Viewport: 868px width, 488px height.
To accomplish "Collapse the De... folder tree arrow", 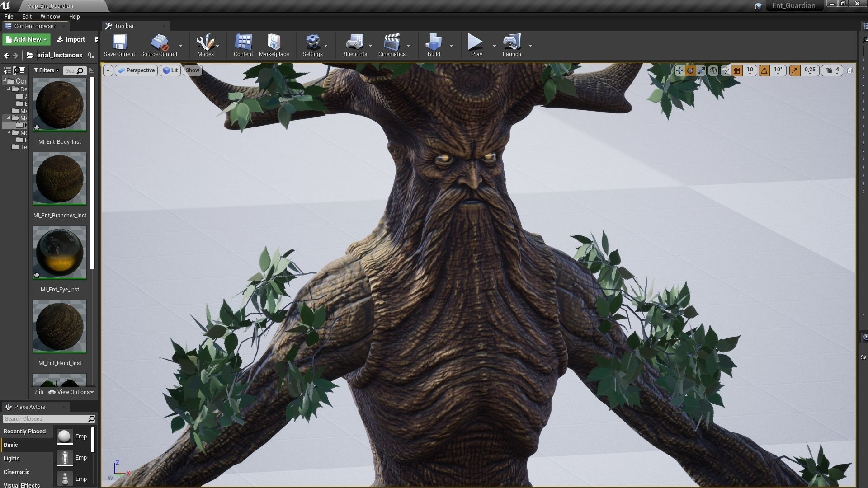I will coord(9,89).
